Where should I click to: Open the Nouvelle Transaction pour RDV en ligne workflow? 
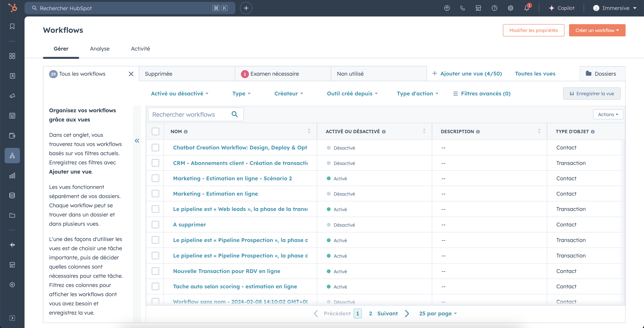click(x=227, y=271)
